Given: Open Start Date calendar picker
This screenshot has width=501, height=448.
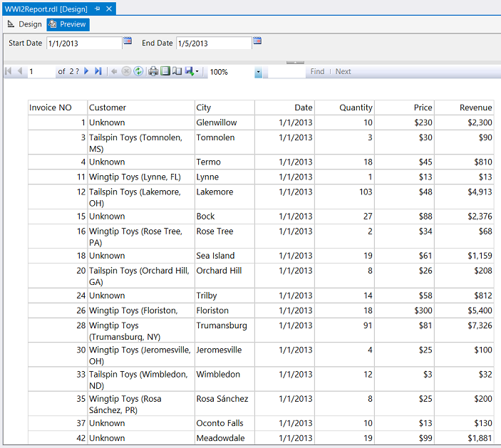Looking at the screenshot, I should pyautogui.click(x=128, y=41).
